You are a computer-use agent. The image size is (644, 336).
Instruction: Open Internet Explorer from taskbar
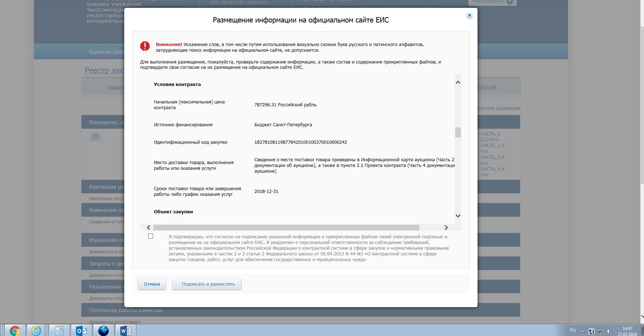(x=36, y=331)
